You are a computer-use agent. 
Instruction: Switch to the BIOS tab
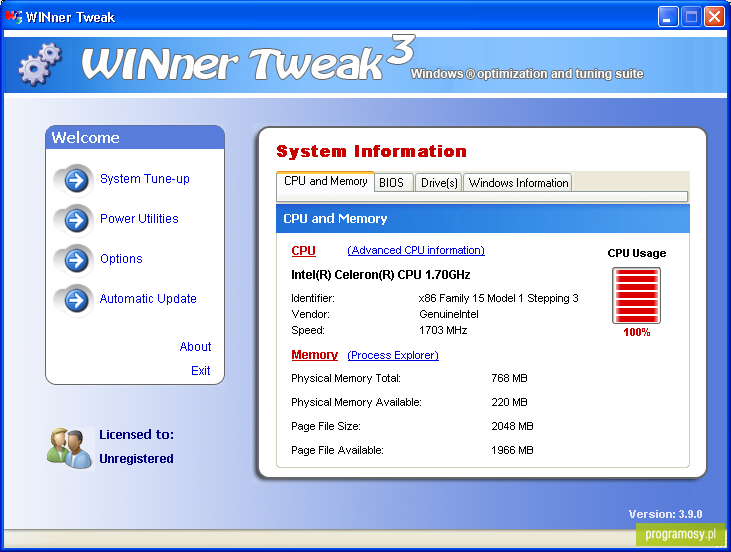(392, 183)
